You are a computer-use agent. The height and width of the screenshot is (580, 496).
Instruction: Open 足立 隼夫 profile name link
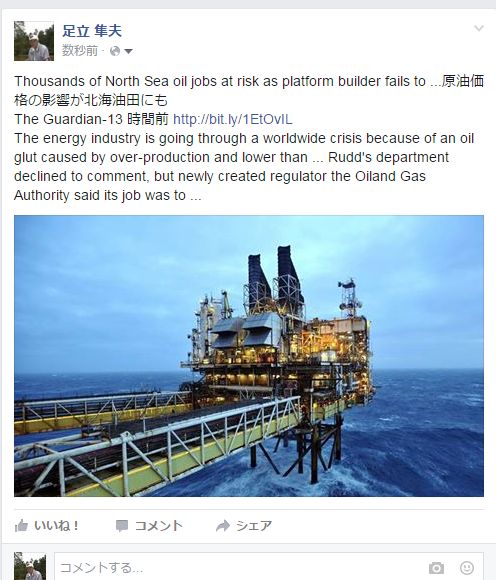point(92,31)
